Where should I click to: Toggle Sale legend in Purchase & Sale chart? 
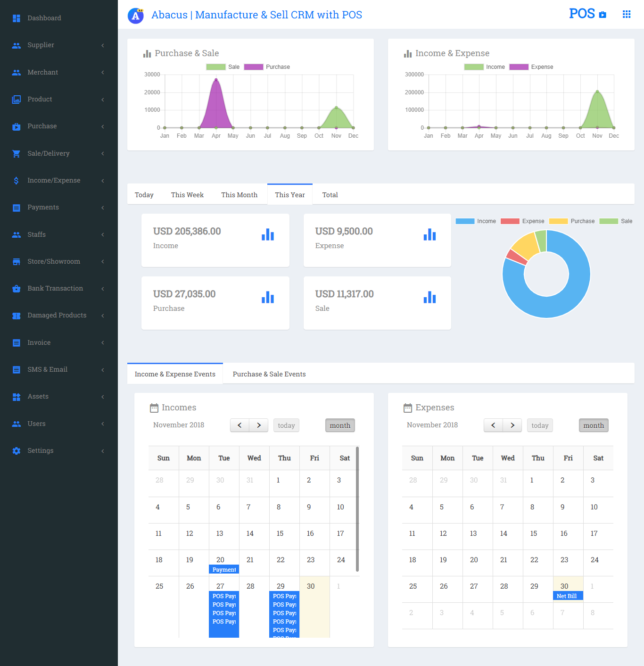tap(223, 67)
